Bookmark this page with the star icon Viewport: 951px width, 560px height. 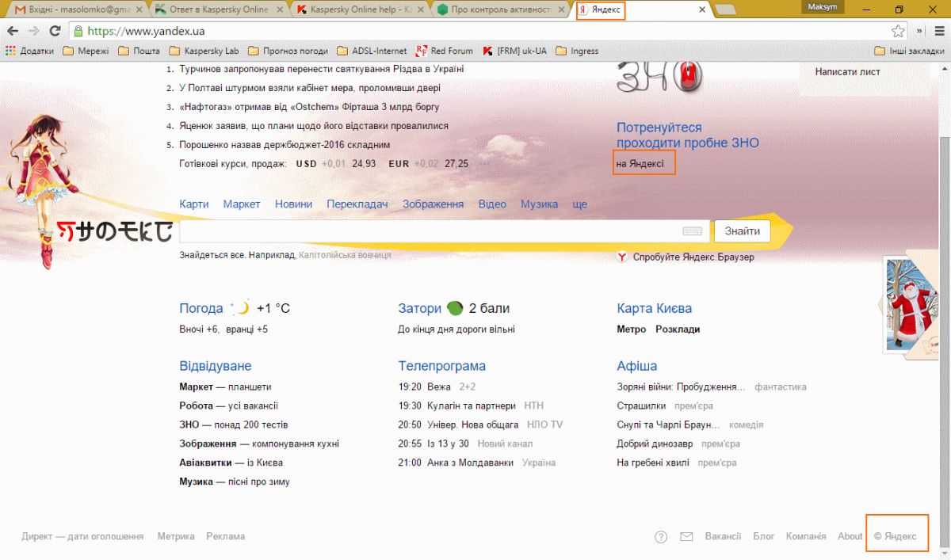click(898, 31)
